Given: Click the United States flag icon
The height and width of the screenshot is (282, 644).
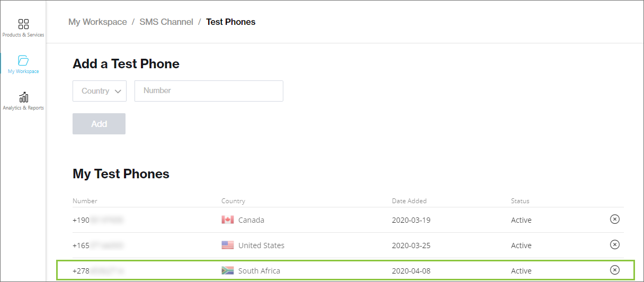Looking at the screenshot, I should pos(228,245).
